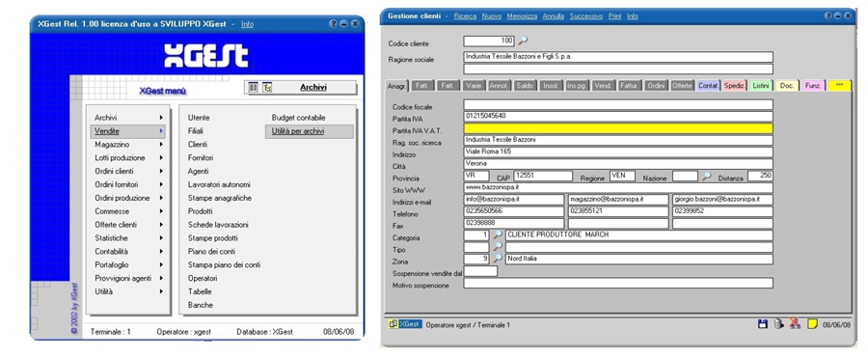Click the Successivo link
This screenshot has height=357, width=868.
[x=586, y=16]
